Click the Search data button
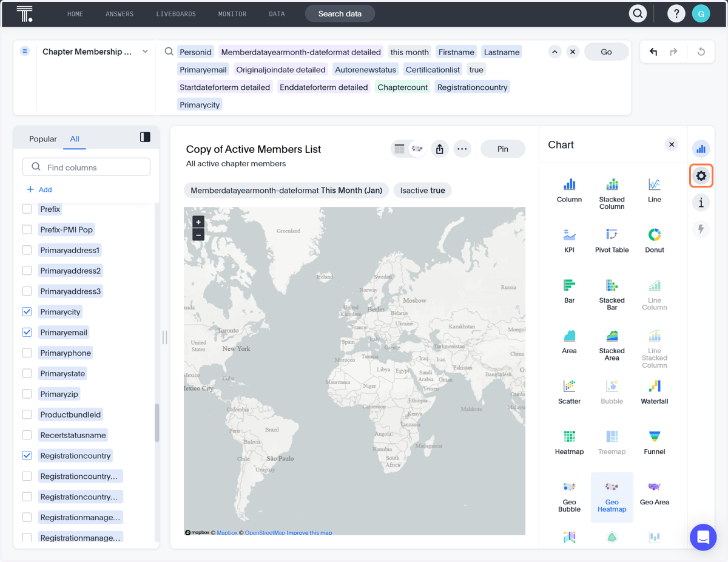The height and width of the screenshot is (562, 728). pos(340,13)
